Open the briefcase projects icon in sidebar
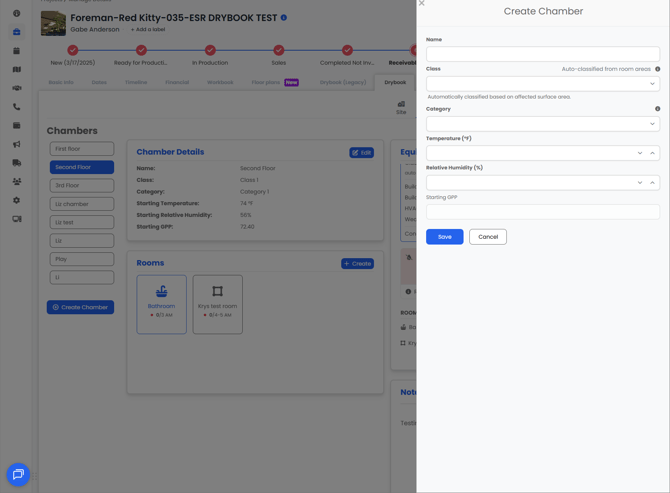This screenshot has width=670, height=493. click(x=17, y=32)
